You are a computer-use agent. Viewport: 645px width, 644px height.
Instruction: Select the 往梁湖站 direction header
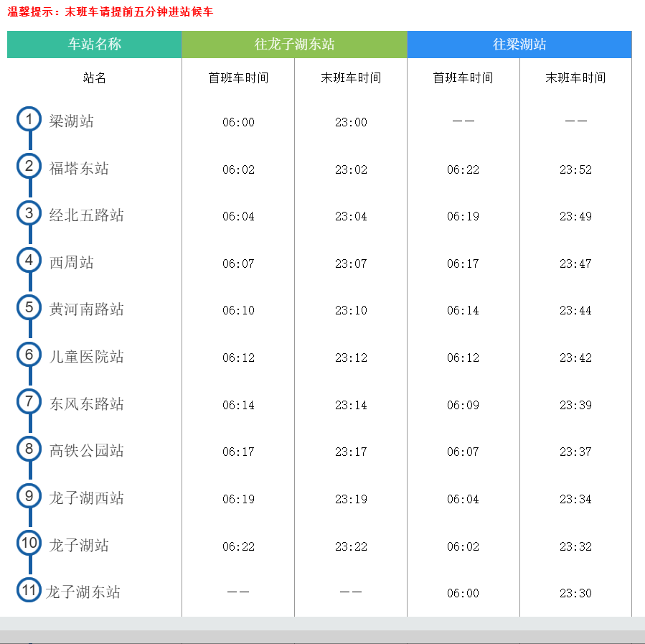(x=519, y=44)
